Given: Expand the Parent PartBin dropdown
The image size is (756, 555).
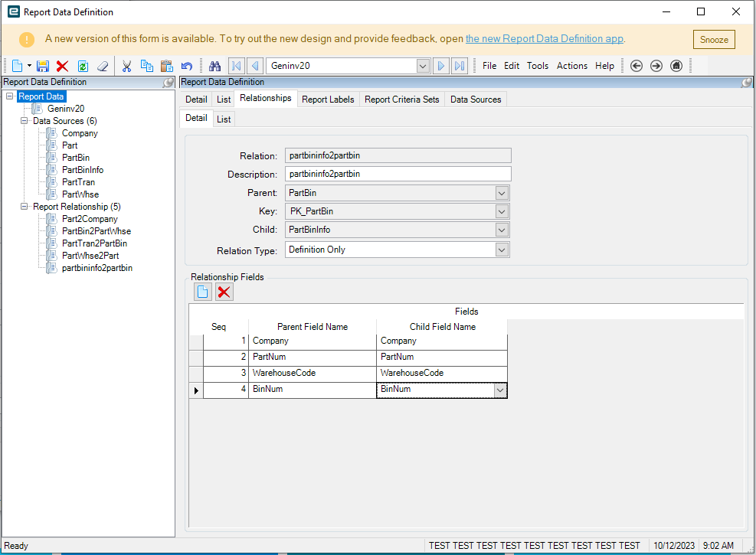Looking at the screenshot, I should (502, 193).
